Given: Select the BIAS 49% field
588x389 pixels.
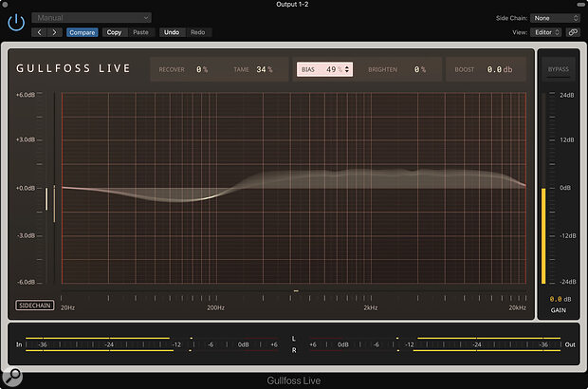Looking at the screenshot, I should [324, 69].
